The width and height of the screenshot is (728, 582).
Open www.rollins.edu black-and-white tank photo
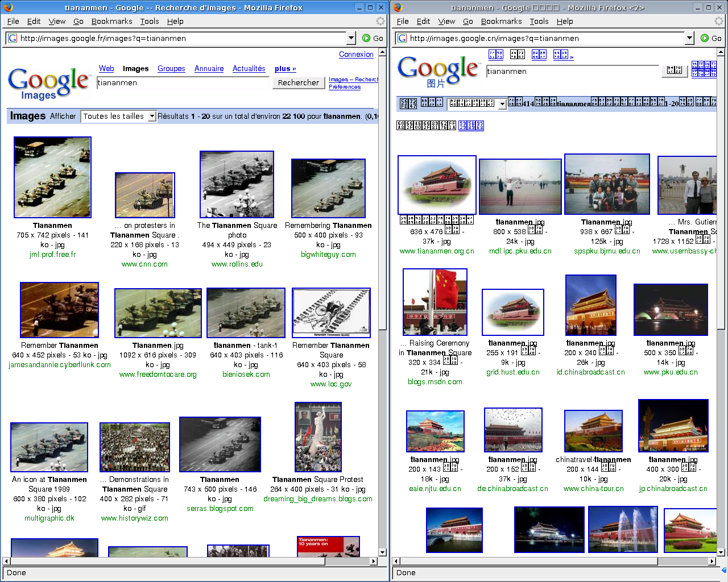point(237,184)
